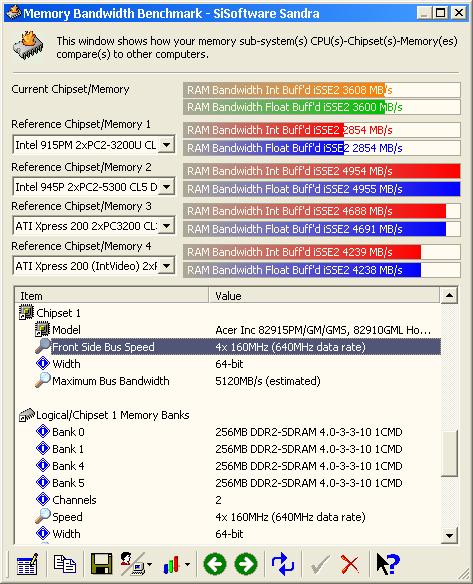Click the Int 4239 MB/s reference bar
Image resolution: width=473 pixels, height=584 pixels.
(x=322, y=252)
